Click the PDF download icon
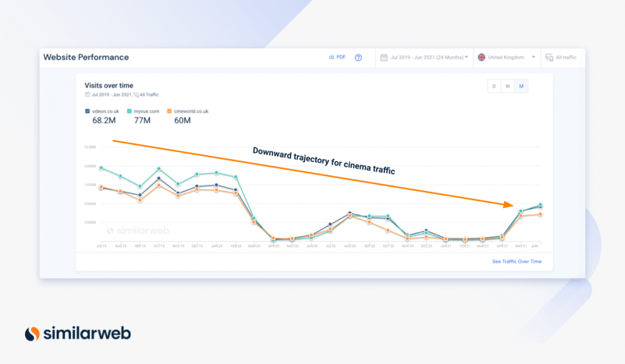Viewport: 625px width, 364px height. pos(331,57)
